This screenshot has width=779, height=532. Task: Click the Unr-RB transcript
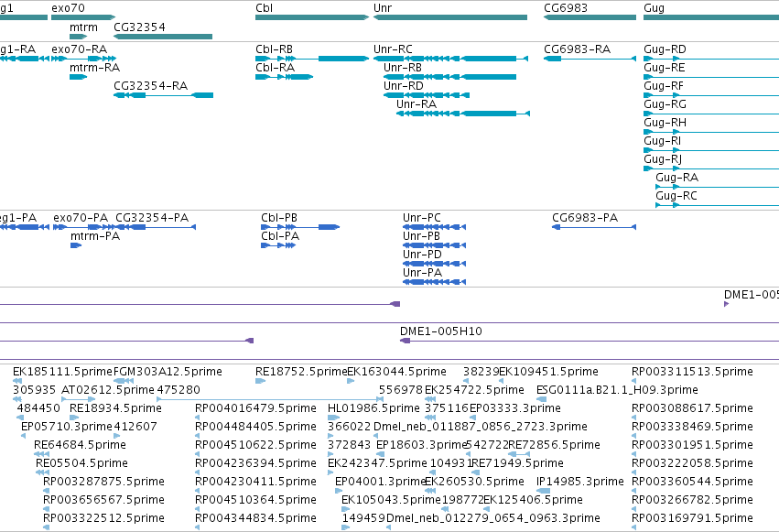(x=449, y=77)
